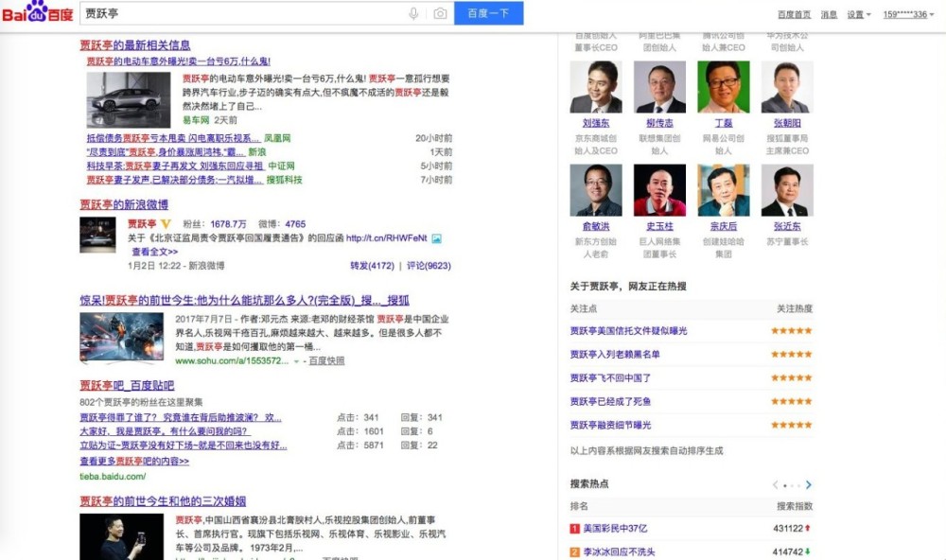Open hot topic 贾跃亭融资细节曝光
Image resolution: width=946 pixels, height=560 pixels.
[610, 425]
